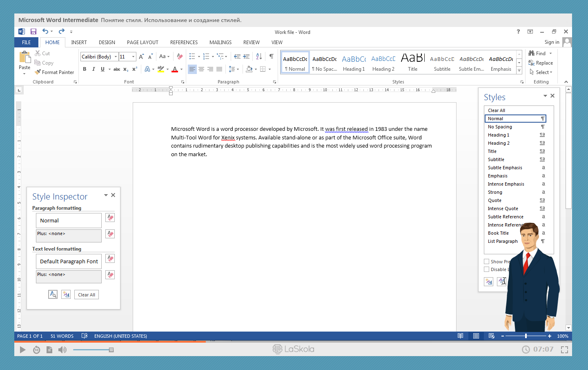Viewport: 588px width, 370px height.
Task: Select Heading 1 in the Styles pane list
Action: point(499,135)
